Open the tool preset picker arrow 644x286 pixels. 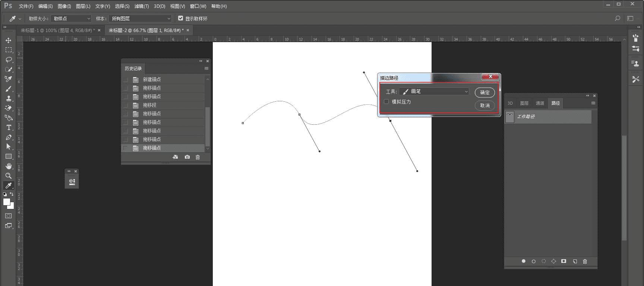(20, 19)
